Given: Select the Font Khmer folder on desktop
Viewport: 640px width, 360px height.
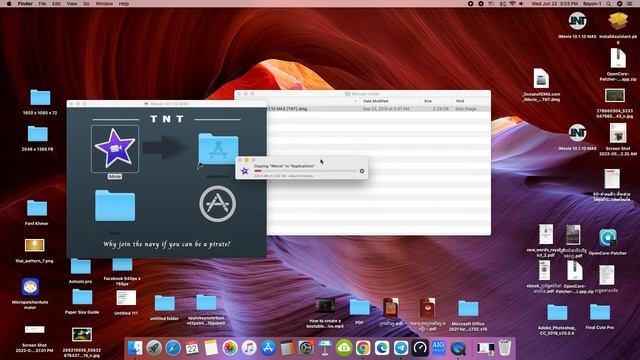Looking at the screenshot, I should 37,209.
